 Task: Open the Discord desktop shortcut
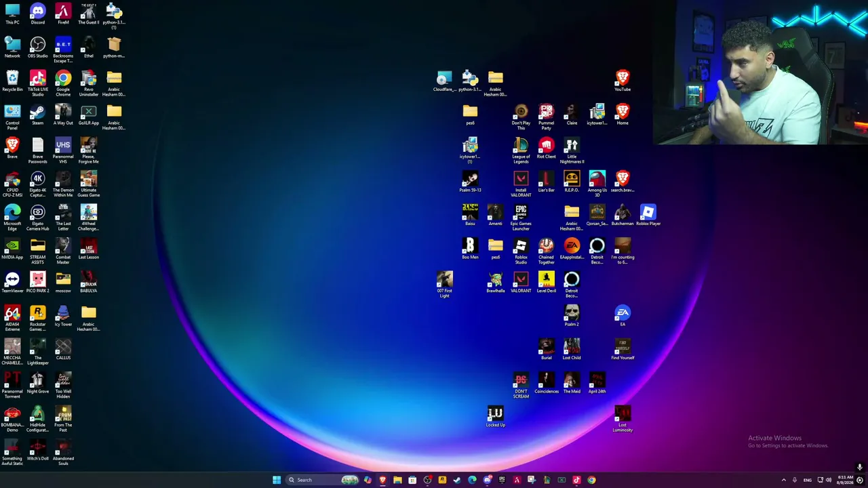coord(37,14)
